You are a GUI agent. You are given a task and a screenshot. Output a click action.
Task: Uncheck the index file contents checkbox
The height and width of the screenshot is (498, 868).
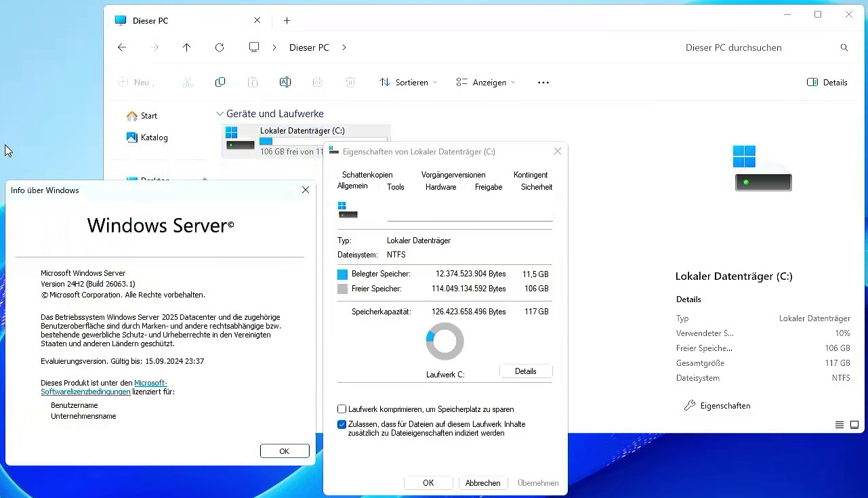(x=342, y=424)
